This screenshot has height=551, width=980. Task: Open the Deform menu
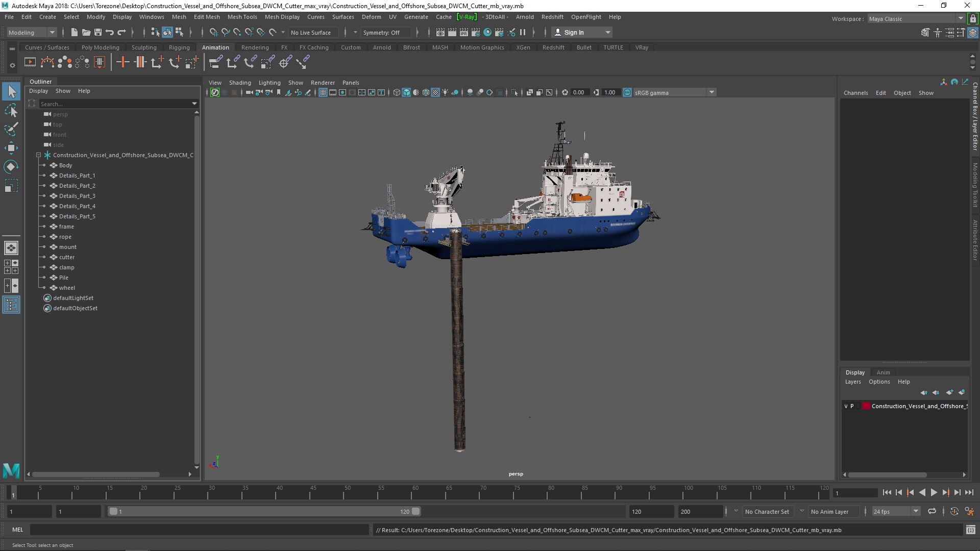(371, 17)
